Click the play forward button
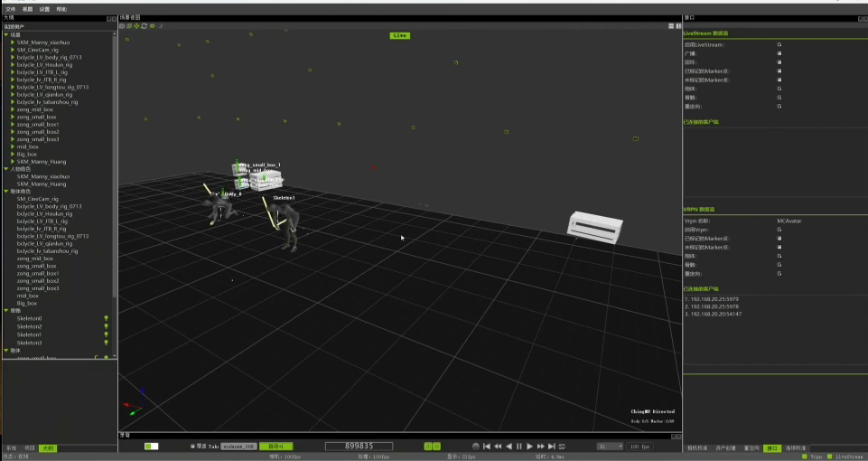 529,447
